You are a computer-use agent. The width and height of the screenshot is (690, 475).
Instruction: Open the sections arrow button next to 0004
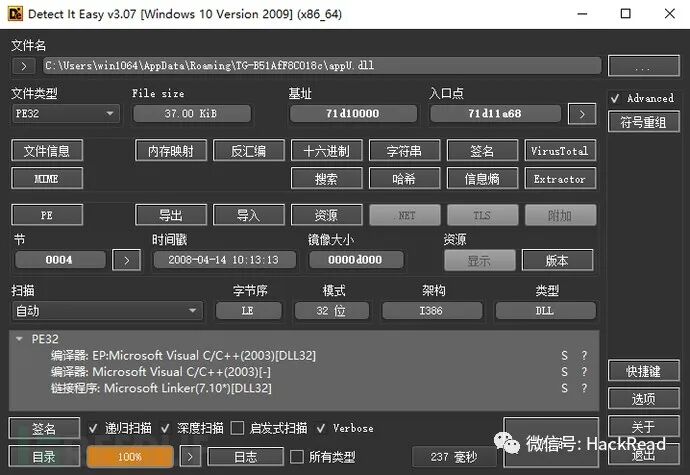126,260
